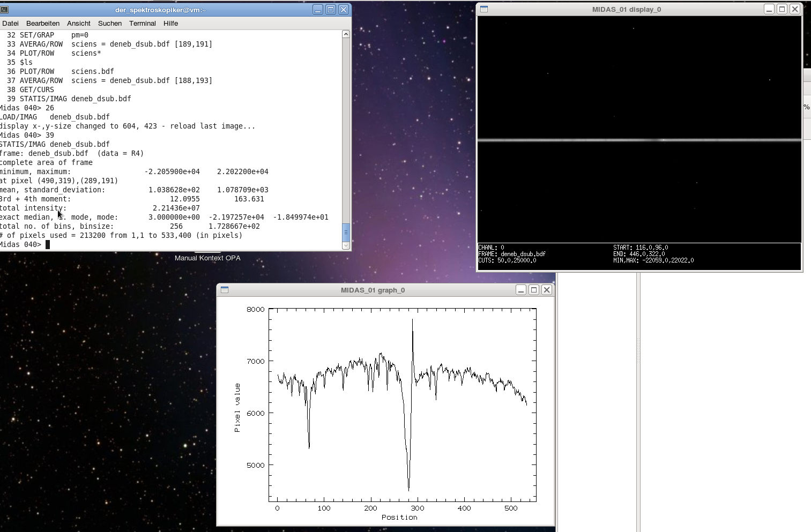Close the MIDAS_01 graph_0 window
Screen dimensions: 811x532
pyautogui.click(x=547, y=290)
